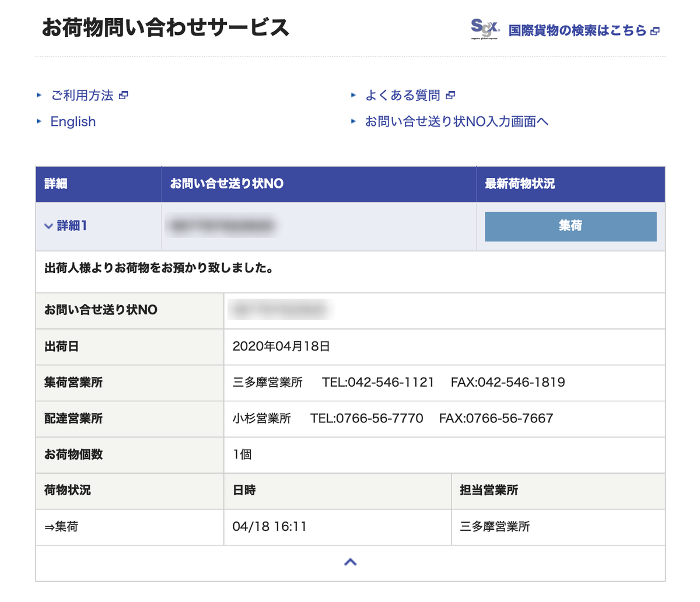Image resolution: width=700 pixels, height=602 pixels.
Task: Click the 配達営業所 label cell
Action: tap(129, 419)
